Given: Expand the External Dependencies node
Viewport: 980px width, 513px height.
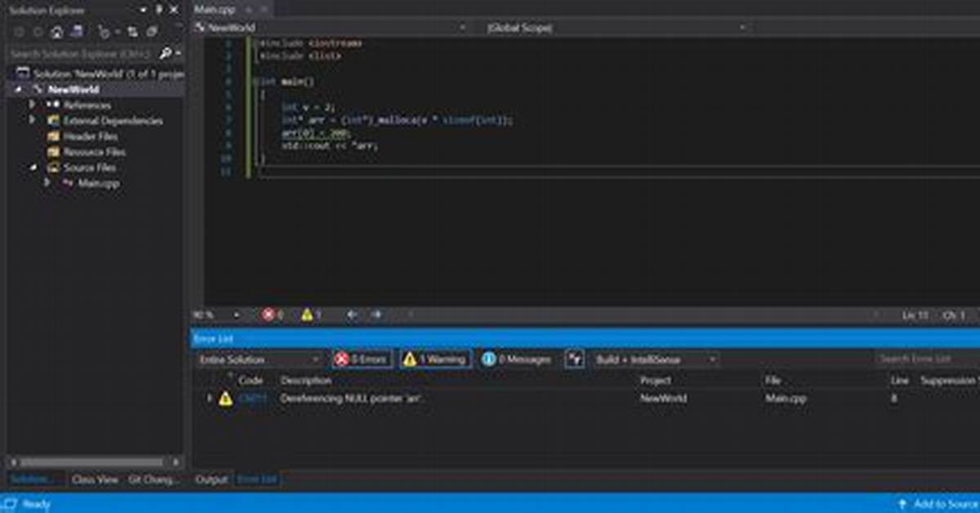Looking at the screenshot, I should coord(33,120).
